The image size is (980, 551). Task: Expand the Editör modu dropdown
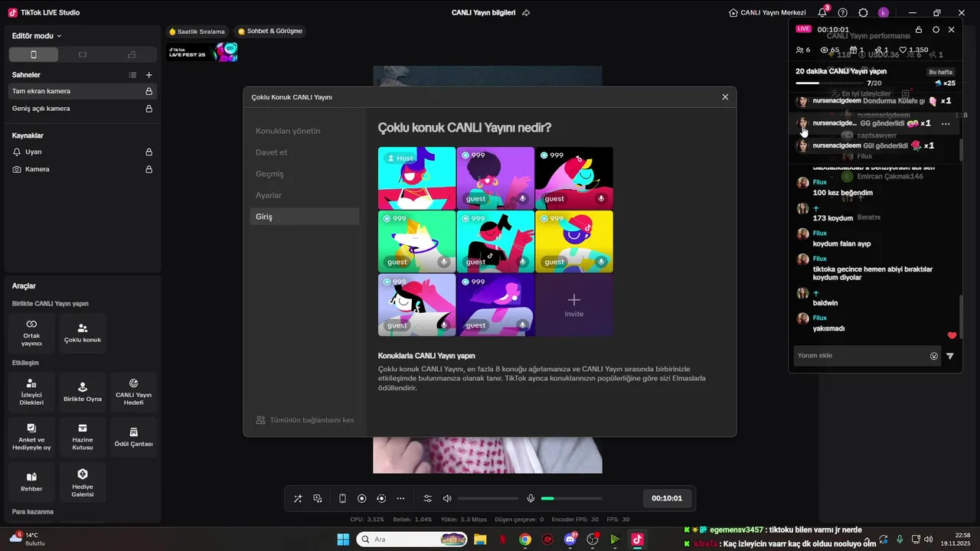coord(37,36)
